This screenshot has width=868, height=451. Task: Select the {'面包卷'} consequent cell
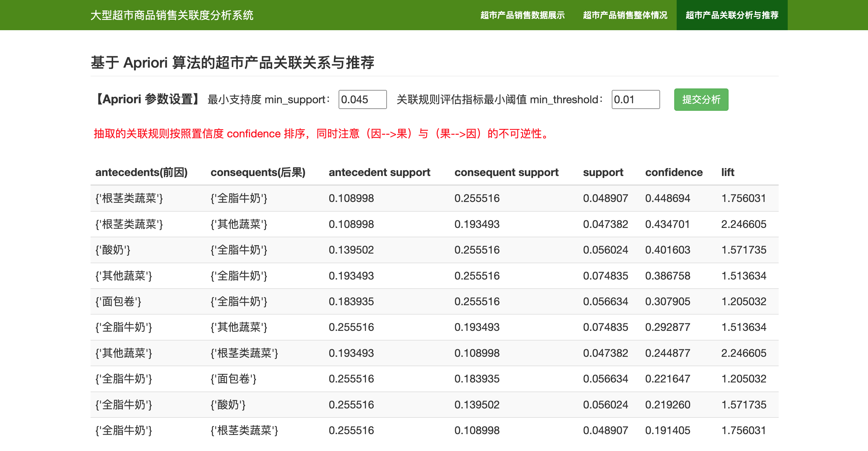234,379
